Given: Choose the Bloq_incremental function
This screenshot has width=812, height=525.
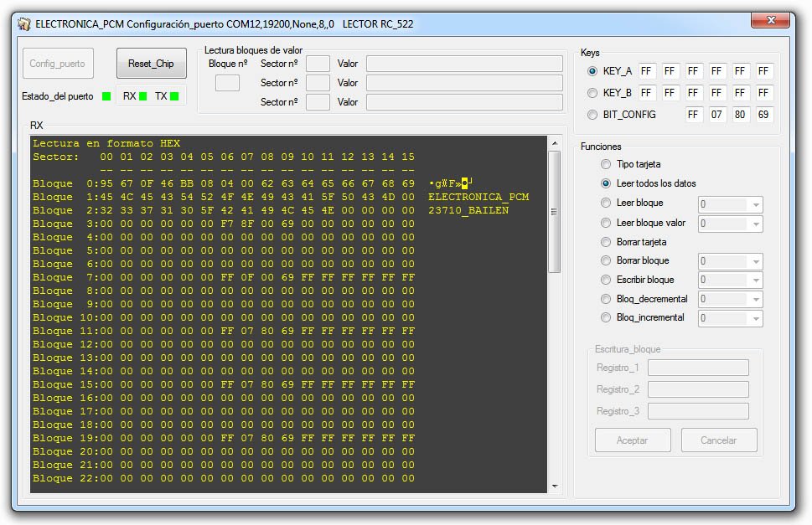Looking at the screenshot, I should [606, 317].
